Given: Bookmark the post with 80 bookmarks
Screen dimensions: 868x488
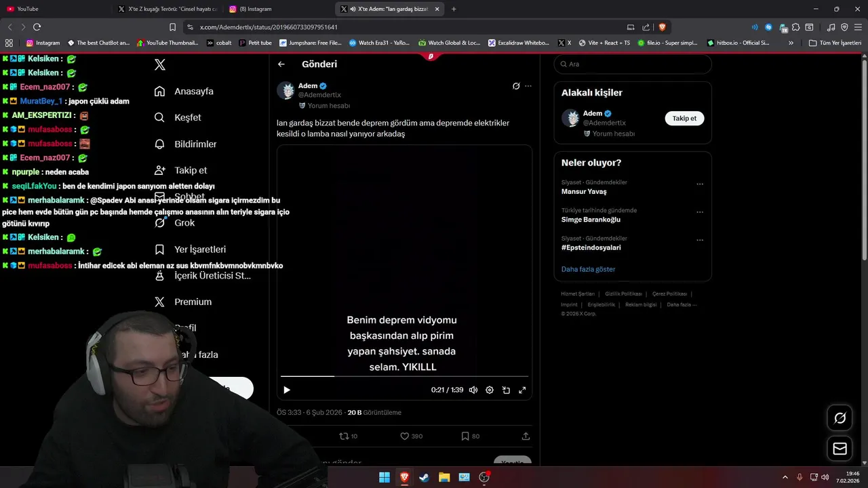Looking at the screenshot, I should pos(470,436).
